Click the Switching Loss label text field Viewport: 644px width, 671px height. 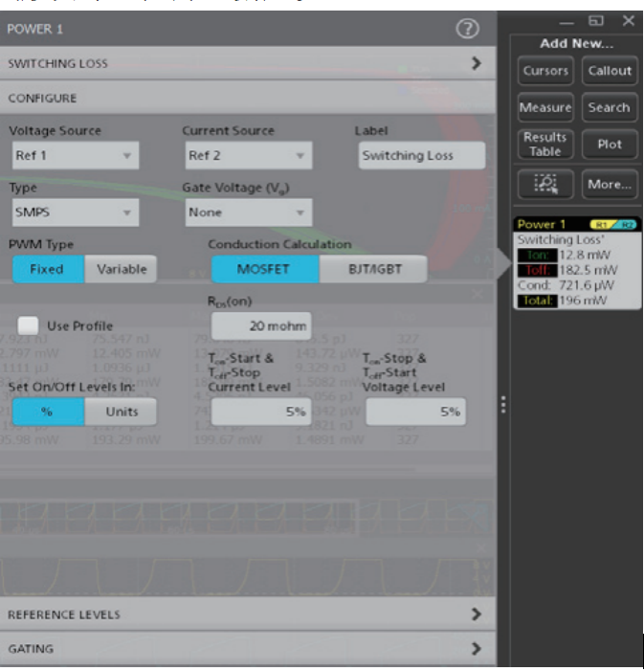[421, 156]
